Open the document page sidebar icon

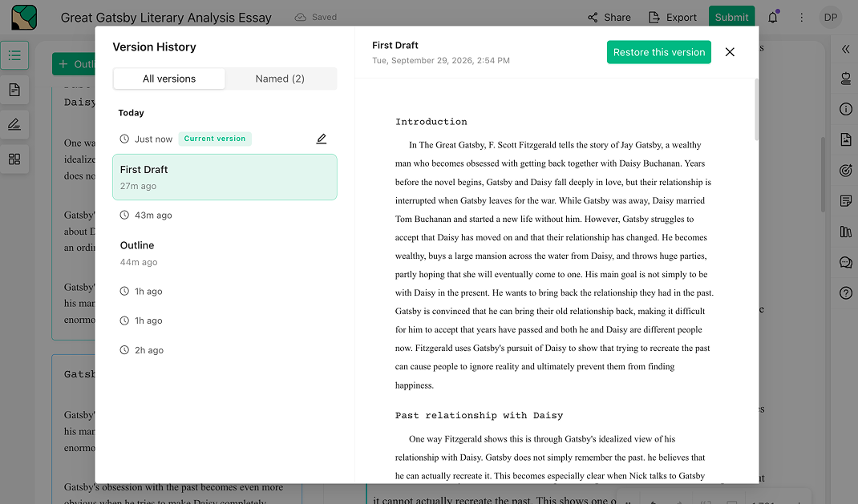pyautogui.click(x=14, y=90)
